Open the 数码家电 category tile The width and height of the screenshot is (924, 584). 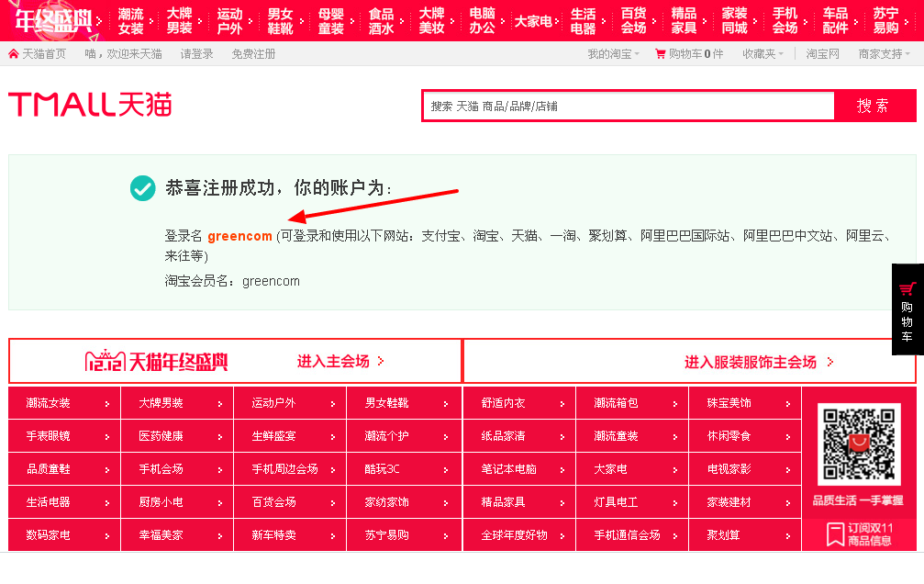pyautogui.click(x=64, y=535)
